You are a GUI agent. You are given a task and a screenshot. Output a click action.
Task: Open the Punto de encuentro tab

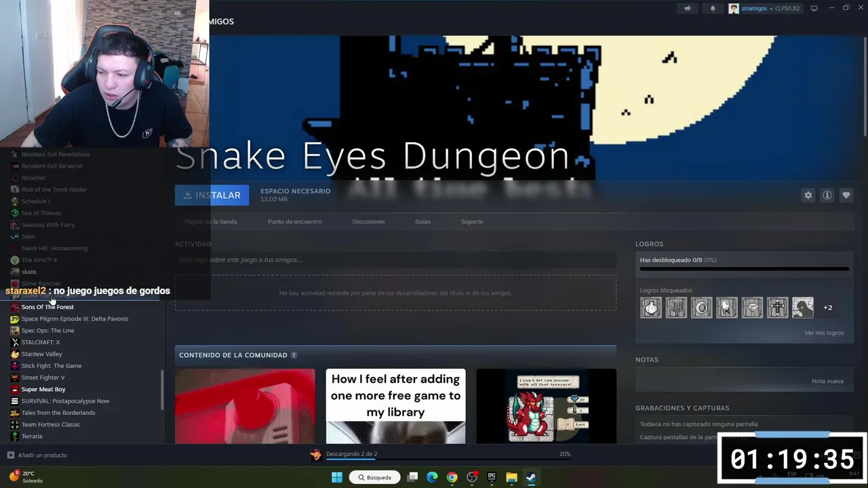click(295, 222)
